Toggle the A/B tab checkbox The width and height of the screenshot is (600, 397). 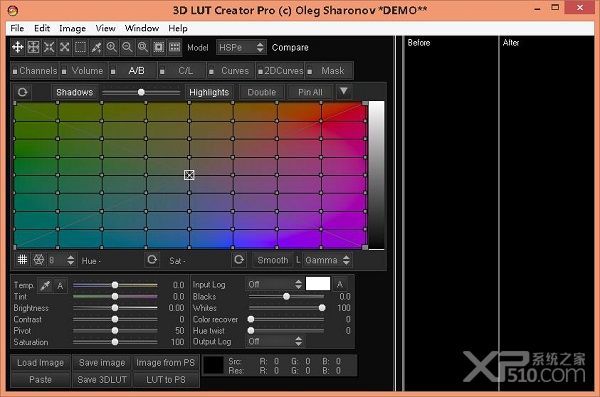(x=113, y=71)
